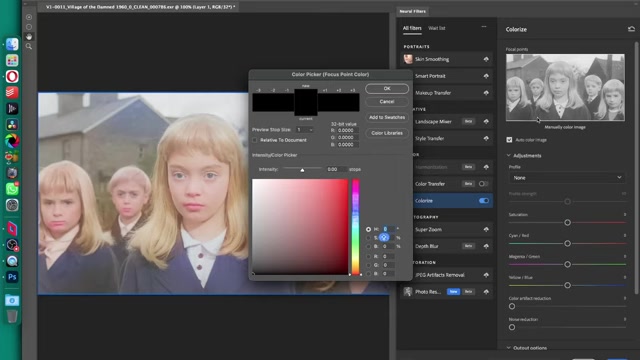Download the Style Transfer filter
Viewport: 640px width, 360px height.
[486, 138]
